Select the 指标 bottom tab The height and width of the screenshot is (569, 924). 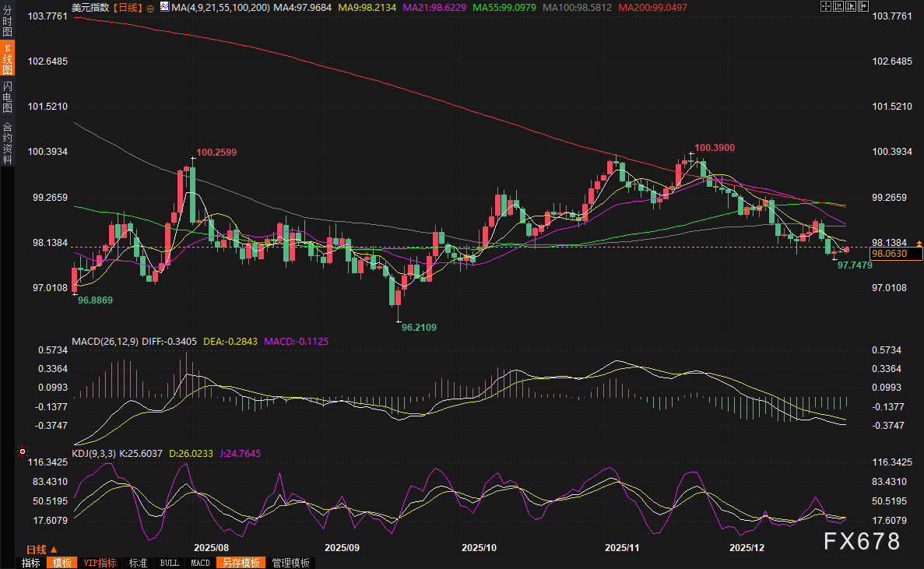coord(30,563)
